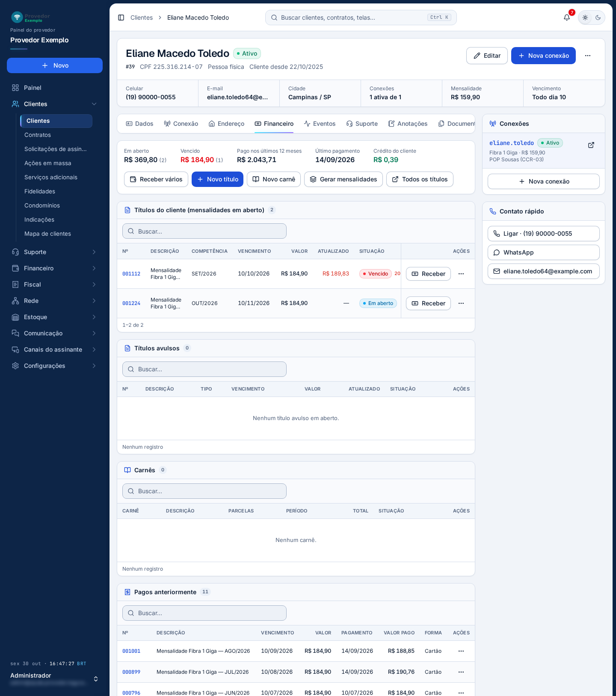Click the sidebar Novo button
Image resolution: width=616 pixels, height=696 pixels.
click(x=55, y=65)
